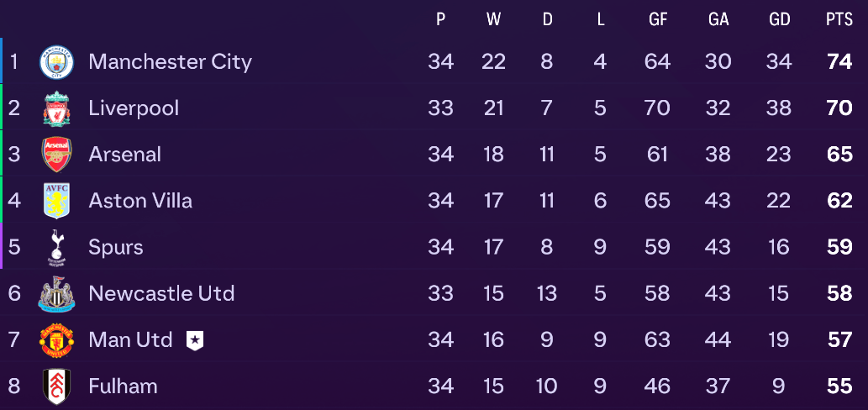Select Arsenal's 65 points value
Screen dimensions: 868x410
point(839,155)
